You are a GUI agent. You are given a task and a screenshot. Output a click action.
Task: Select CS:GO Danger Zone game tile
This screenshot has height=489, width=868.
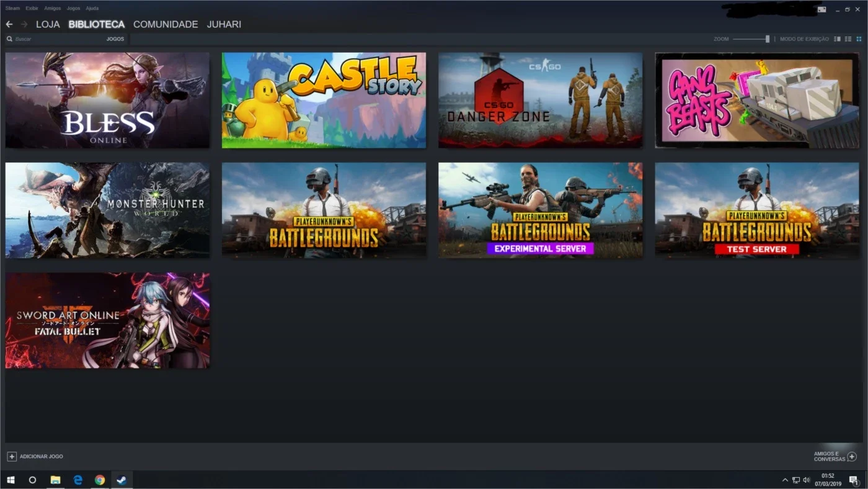pyautogui.click(x=541, y=100)
